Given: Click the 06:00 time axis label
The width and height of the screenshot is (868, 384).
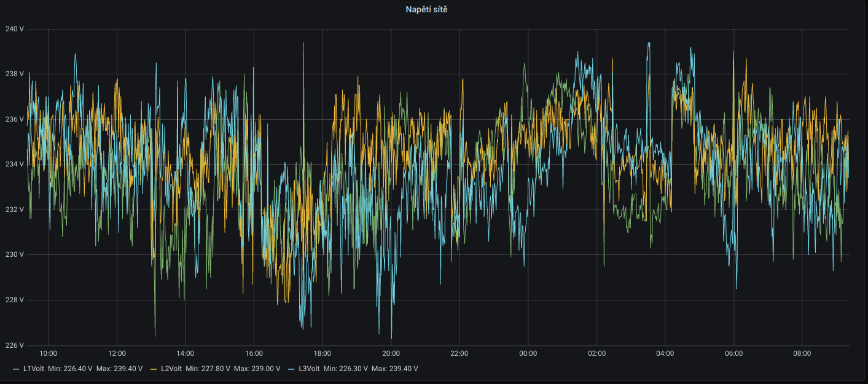Looking at the screenshot, I should click(733, 353).
